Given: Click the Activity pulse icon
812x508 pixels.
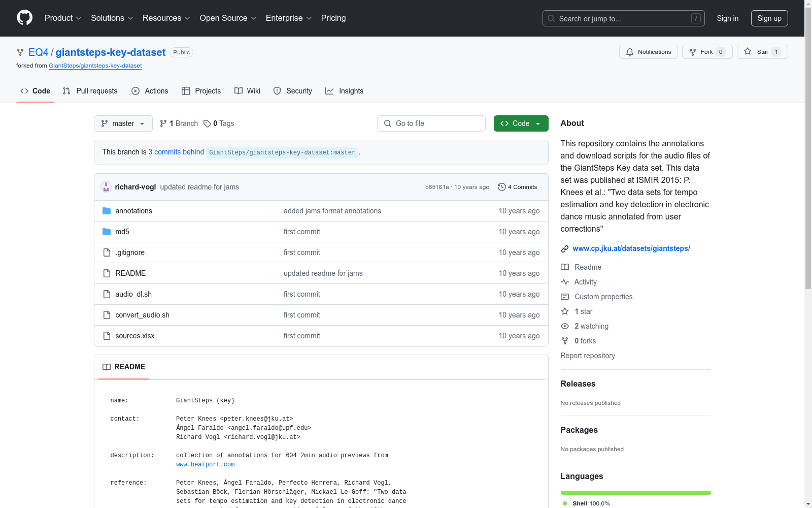Looking at the screenshot, I should point(565,282).
